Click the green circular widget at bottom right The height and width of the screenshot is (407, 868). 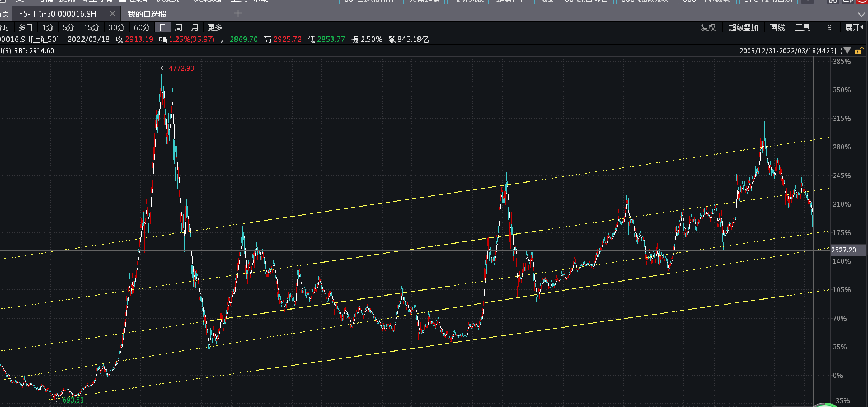tap(828, 404)
